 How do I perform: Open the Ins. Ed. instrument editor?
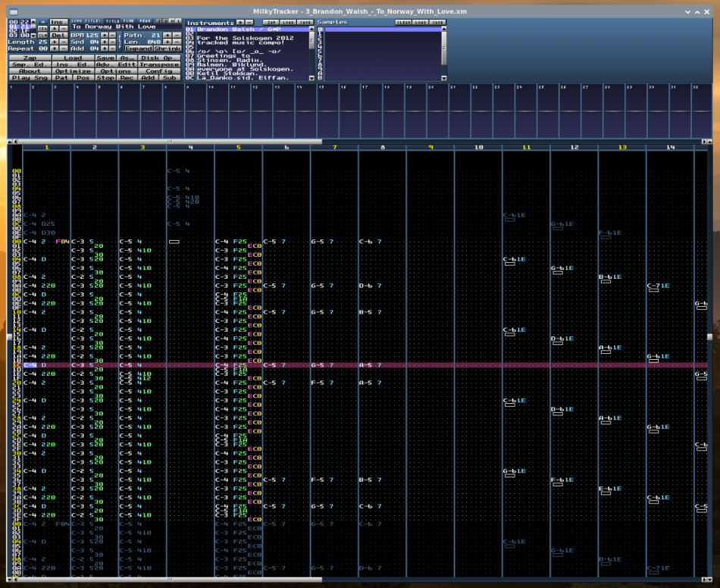coord(73,64)
